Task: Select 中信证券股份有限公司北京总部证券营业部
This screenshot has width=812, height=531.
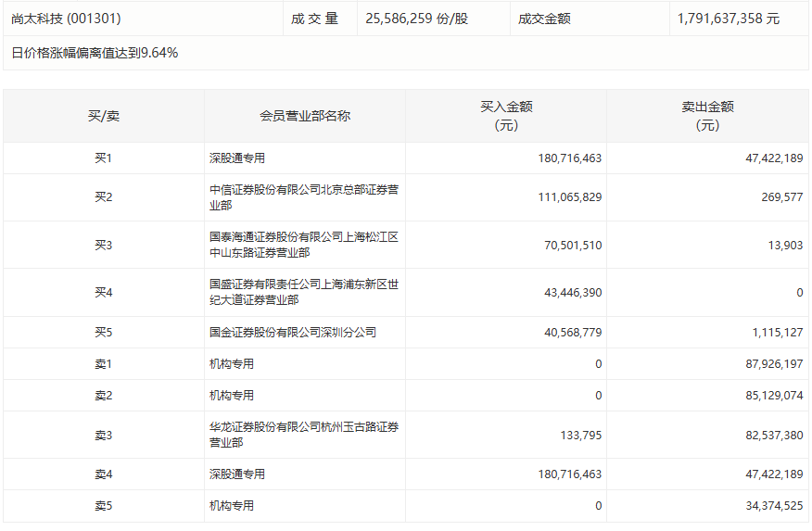Action: coord(304,197)
